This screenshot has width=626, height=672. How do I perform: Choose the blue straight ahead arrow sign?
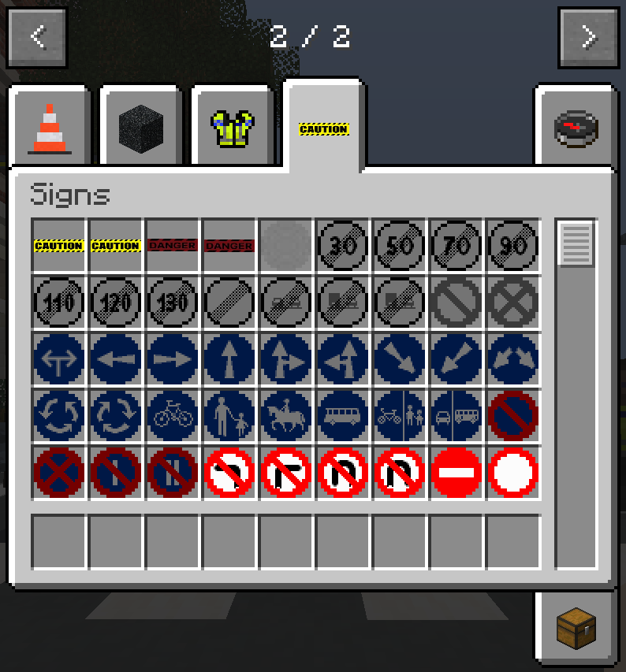pos(229,359)
